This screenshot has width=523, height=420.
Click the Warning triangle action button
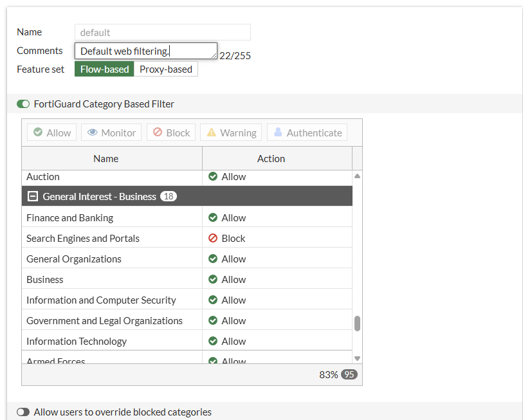click(230, 132)
